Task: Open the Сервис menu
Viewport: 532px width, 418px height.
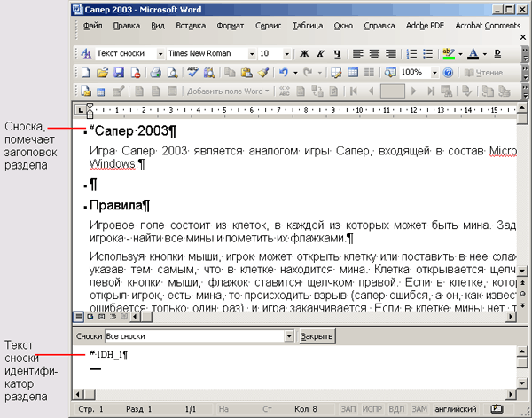Action: [269, 26]
